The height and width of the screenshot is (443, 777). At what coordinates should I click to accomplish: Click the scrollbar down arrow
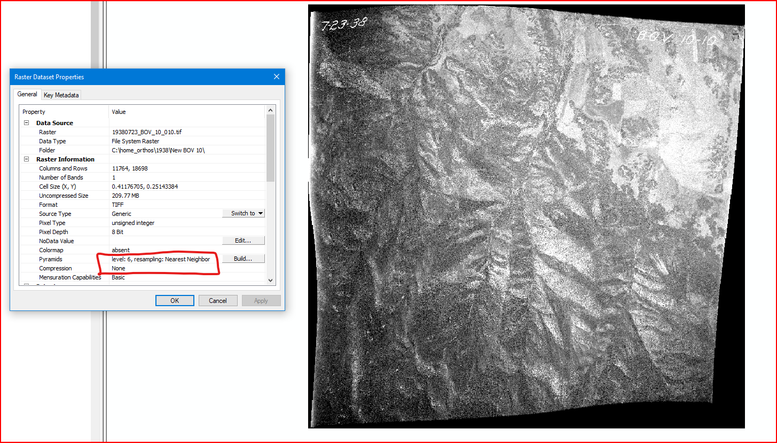click(x=270, y=279)
